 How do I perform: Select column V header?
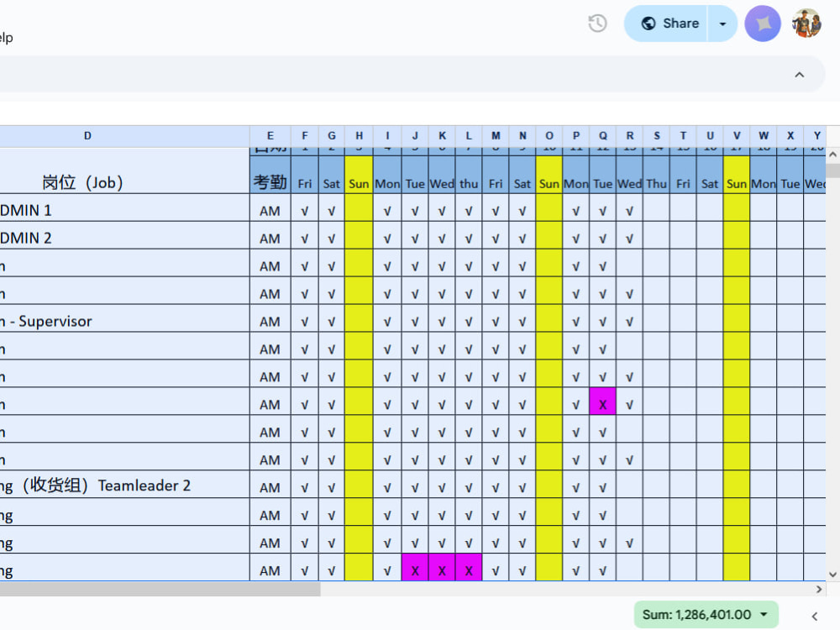[x=737, y=136]
